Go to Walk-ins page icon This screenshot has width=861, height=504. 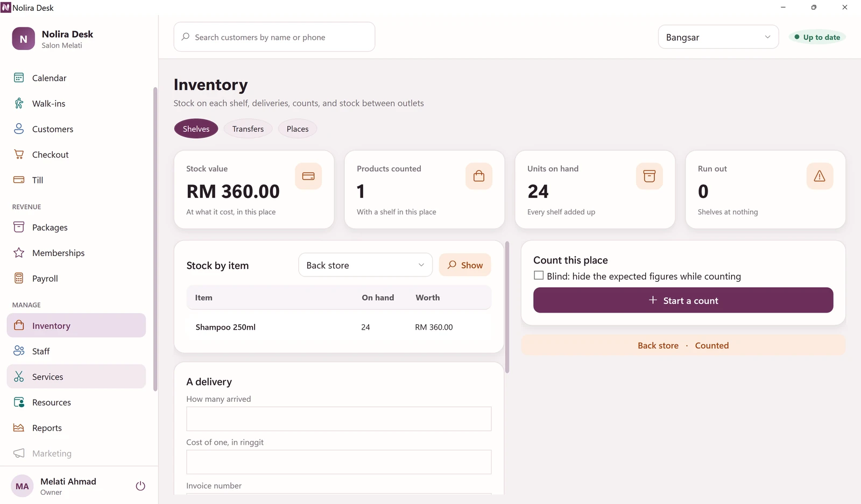pyautogui.click(x=19, y=103)
